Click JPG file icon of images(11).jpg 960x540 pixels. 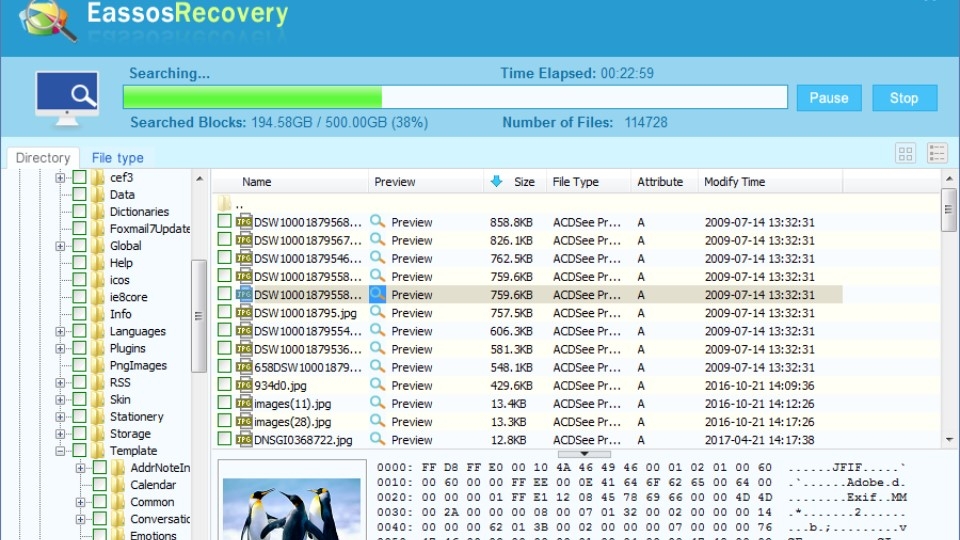point(244,403)
